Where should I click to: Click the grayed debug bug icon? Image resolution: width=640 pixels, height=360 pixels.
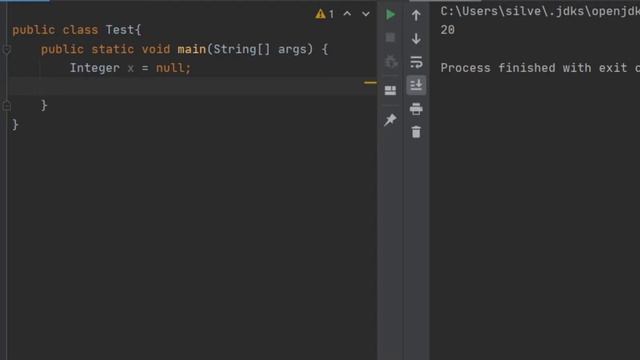coord(391,62)
